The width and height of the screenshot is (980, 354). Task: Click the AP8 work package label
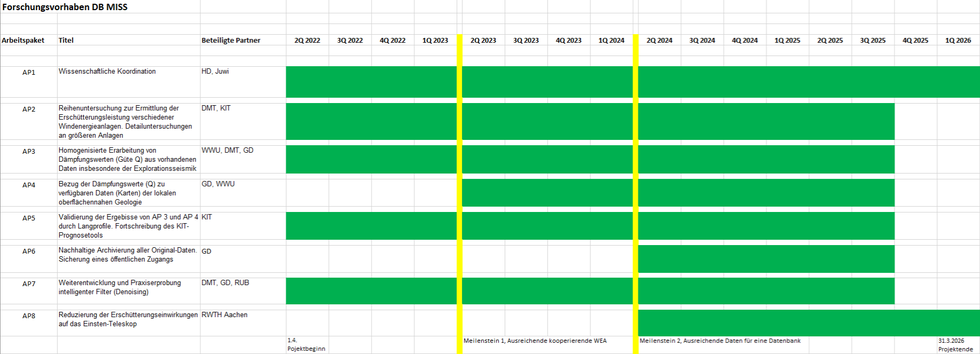[29, 316]
